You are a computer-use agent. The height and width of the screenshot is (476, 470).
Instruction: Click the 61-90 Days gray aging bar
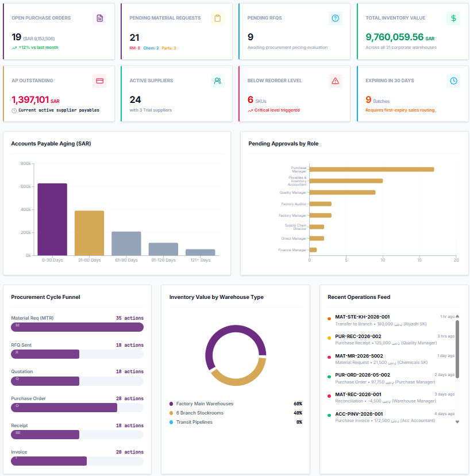[126, 244]
